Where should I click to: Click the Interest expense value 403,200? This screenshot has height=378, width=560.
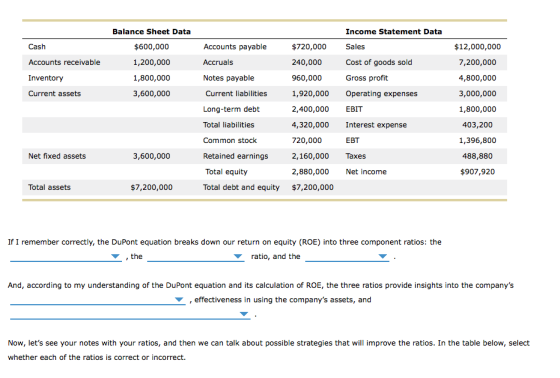click(478, 125)
